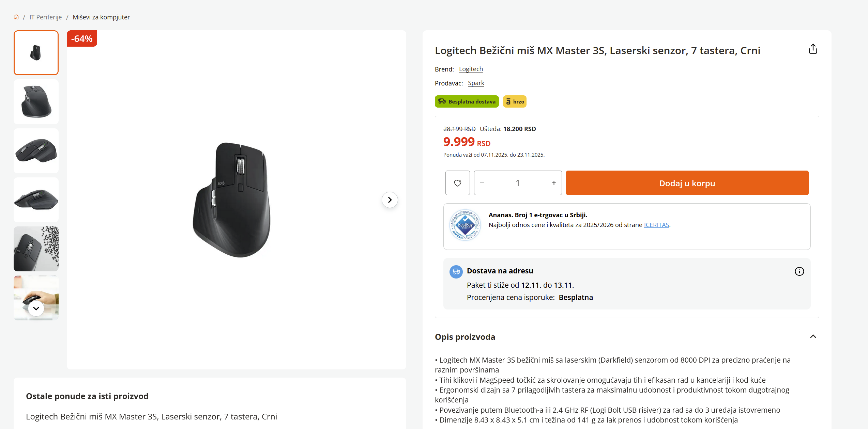Click Dodaj u korpu button

point(687,183)
